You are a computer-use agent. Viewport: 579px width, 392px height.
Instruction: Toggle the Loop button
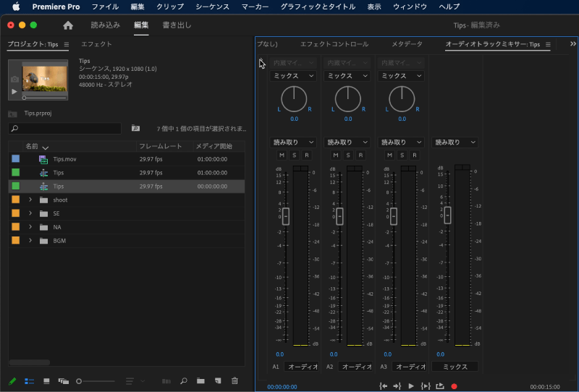[440, 386]
